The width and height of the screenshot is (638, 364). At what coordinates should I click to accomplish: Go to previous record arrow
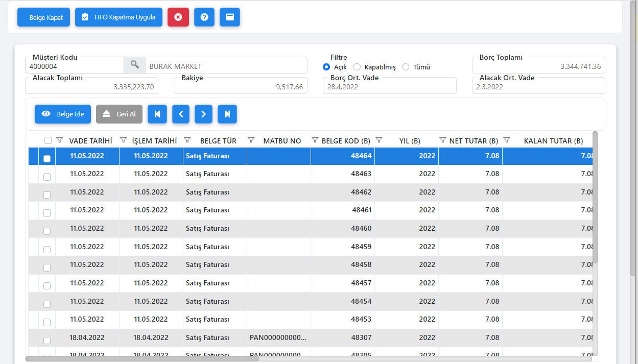click(x=181, y=114)
